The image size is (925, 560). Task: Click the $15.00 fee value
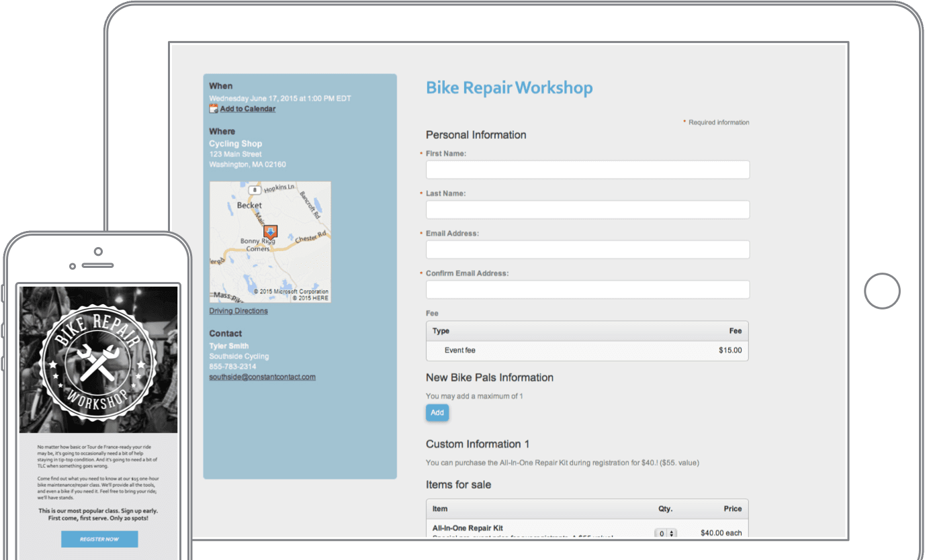pos(730,351)
